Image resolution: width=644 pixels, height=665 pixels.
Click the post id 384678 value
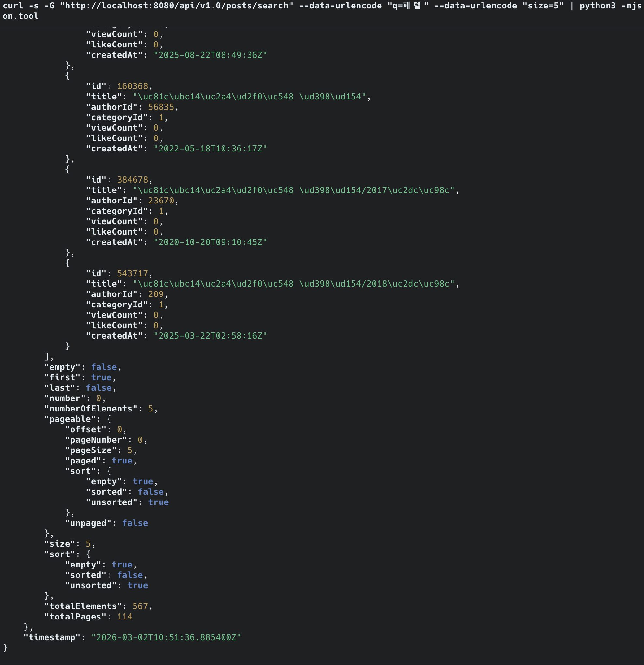click(132, 180)
